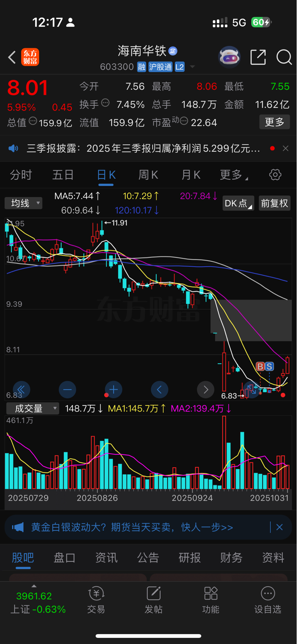The width and height of the screenshot is (297, 644).
Task: Tap the 沪股通 badge
Action: (x=160, y=67)
